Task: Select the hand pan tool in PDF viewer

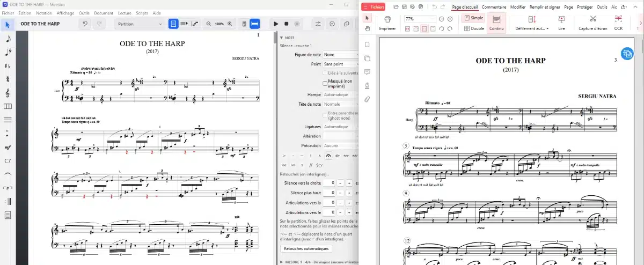Action: [x=368, y=28]
